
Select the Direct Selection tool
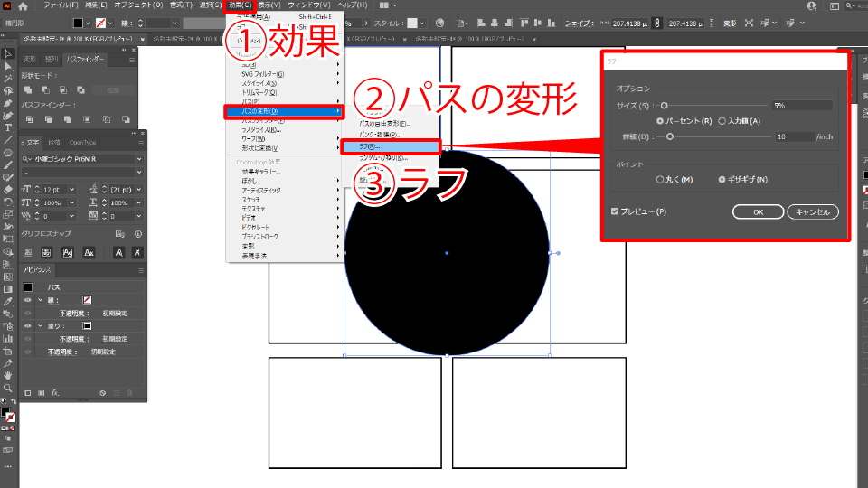pos(8,66)
